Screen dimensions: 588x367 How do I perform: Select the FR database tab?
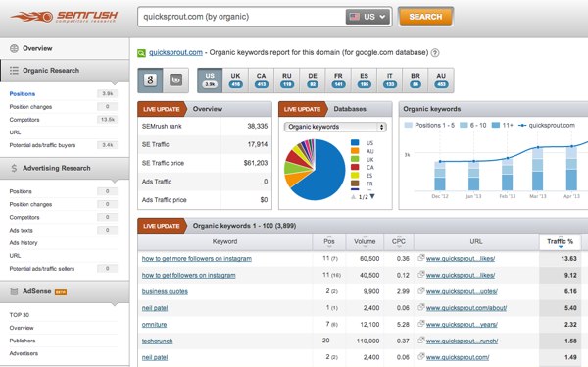tap(338, 80)
